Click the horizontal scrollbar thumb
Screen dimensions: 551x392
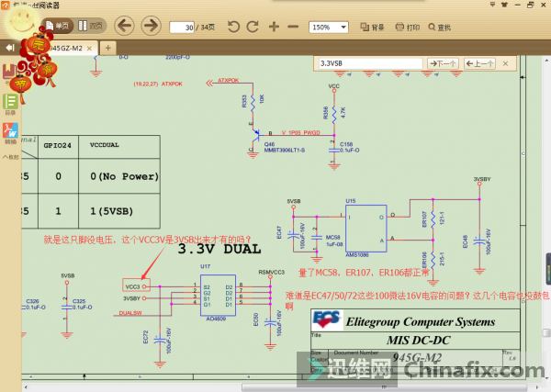[384, 387]
